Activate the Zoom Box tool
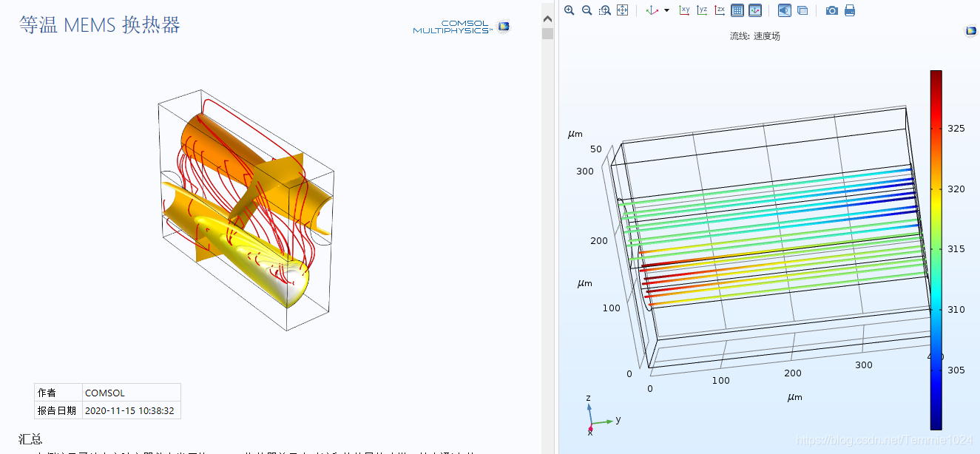 [x=604, y=10]
